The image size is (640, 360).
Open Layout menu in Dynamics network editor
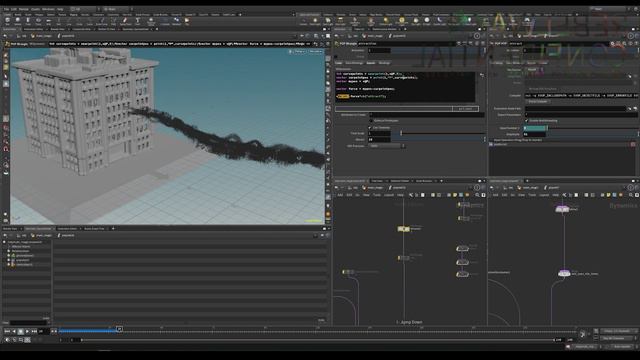pyautogui.click(x=544, y=195)
